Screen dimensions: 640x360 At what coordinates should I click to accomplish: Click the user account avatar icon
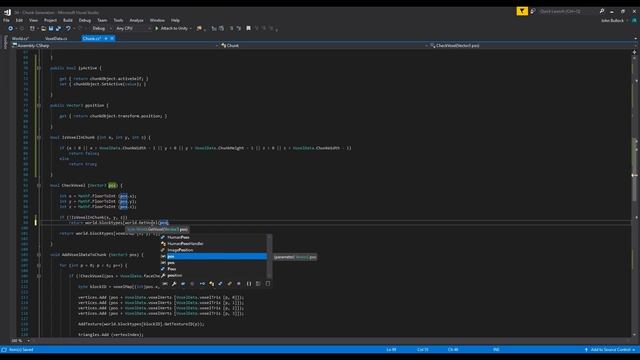point(634,20)
